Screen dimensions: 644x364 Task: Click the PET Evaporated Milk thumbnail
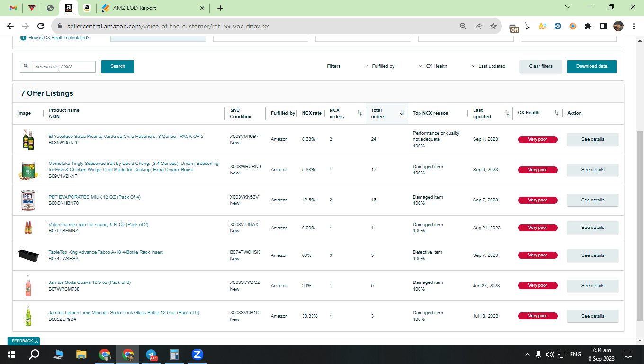[28, 200]
